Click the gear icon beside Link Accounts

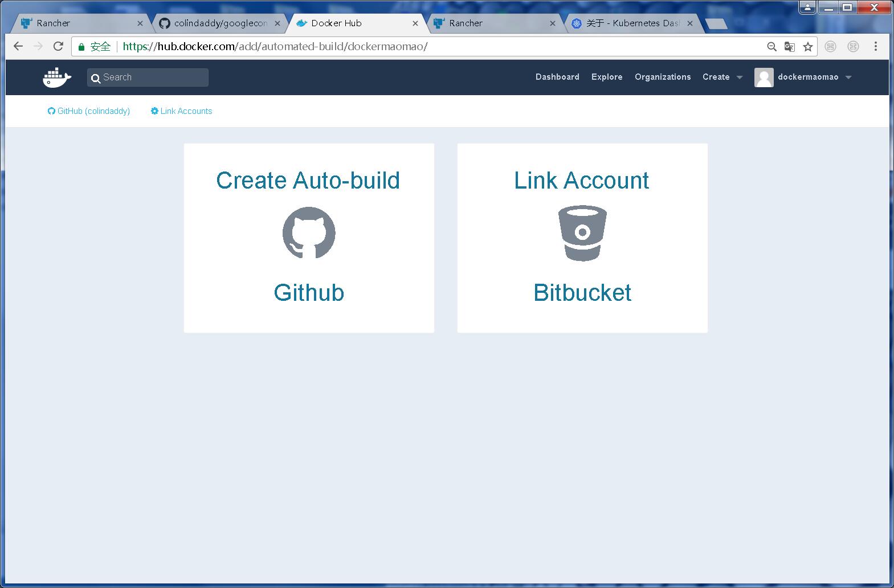tap(154, 111)
